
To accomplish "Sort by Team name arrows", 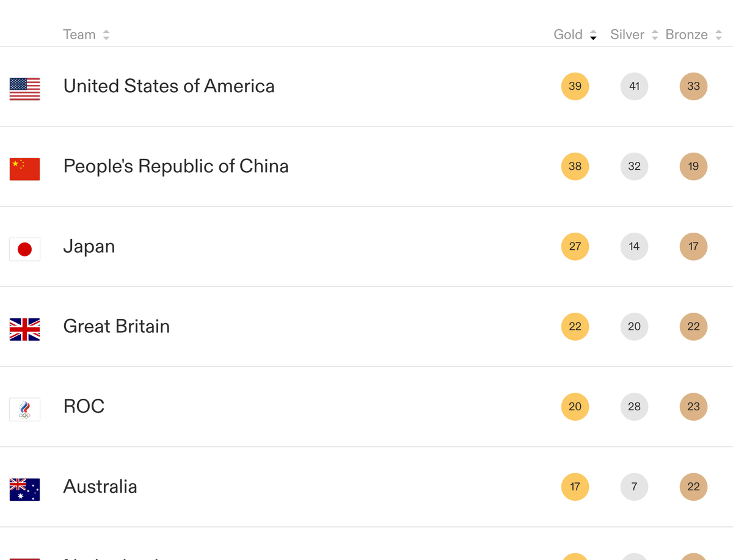I will [x=106, y=35].
